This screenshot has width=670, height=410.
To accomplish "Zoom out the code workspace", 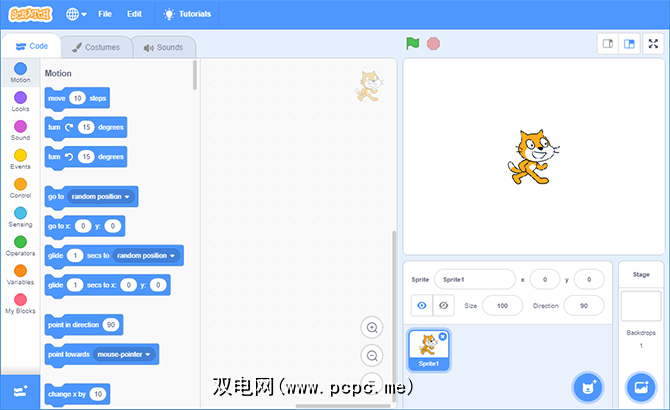I will pos(372,355).
